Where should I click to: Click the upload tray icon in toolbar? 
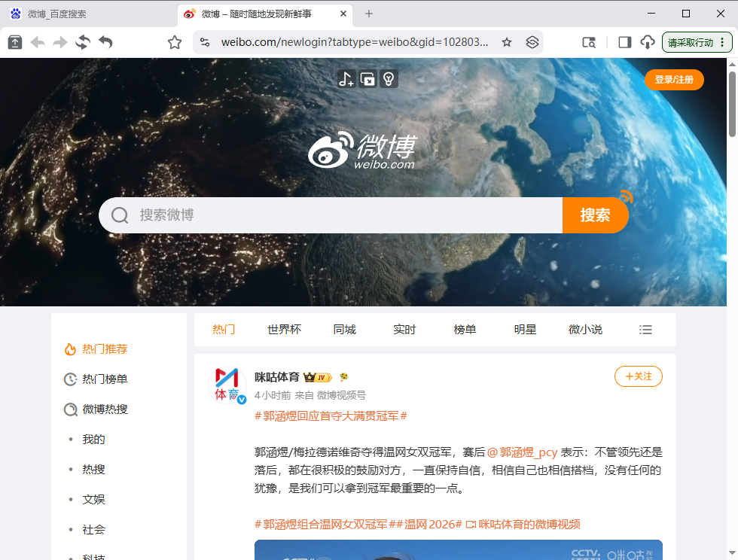(x=15, y=42)
